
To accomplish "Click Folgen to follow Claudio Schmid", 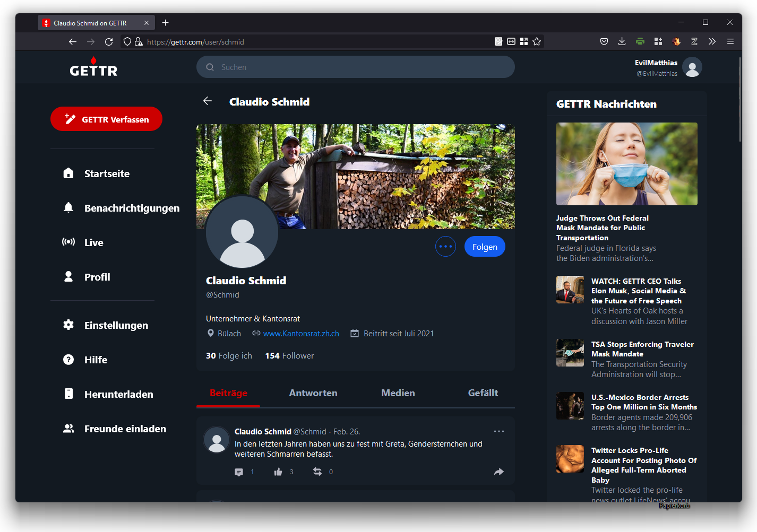I will click(x=485, y=247).
